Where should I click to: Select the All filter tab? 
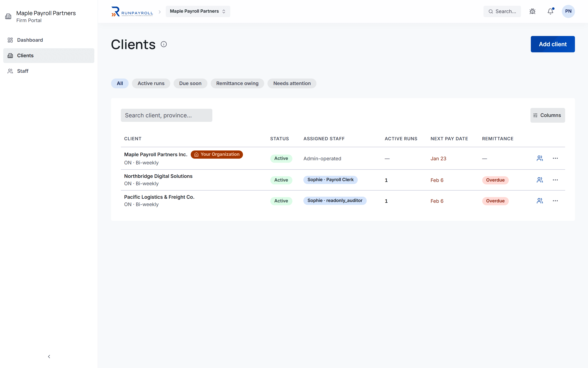click(x=120, y=83)
